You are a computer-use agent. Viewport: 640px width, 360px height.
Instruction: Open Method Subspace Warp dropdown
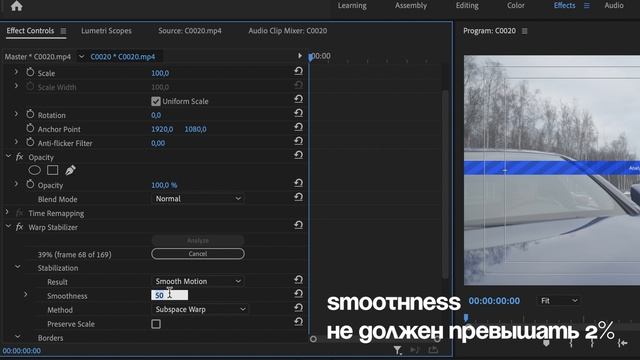[x=200, y=309]
